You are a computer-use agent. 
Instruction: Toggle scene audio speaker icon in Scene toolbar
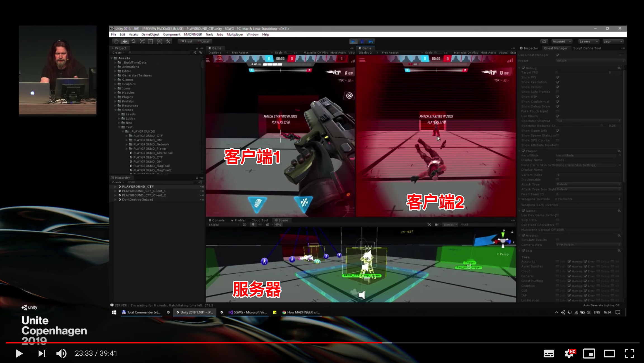[x=260, y=225]
